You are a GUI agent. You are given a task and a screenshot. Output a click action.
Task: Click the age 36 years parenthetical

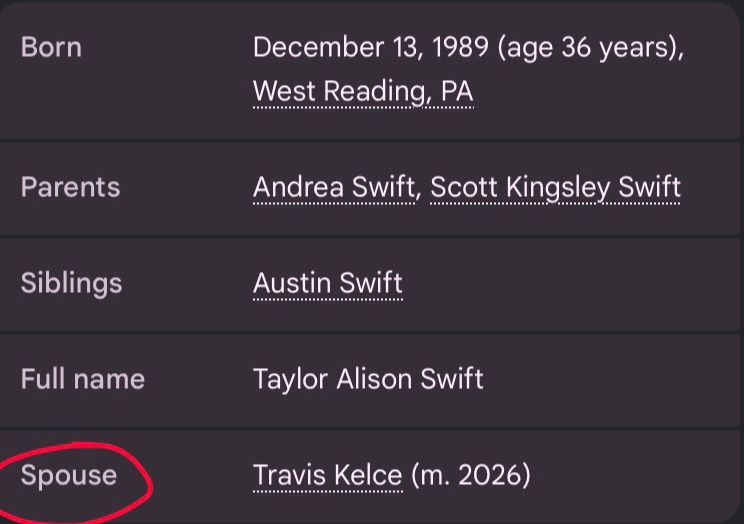pyautogui.click(x=589, y=48)
